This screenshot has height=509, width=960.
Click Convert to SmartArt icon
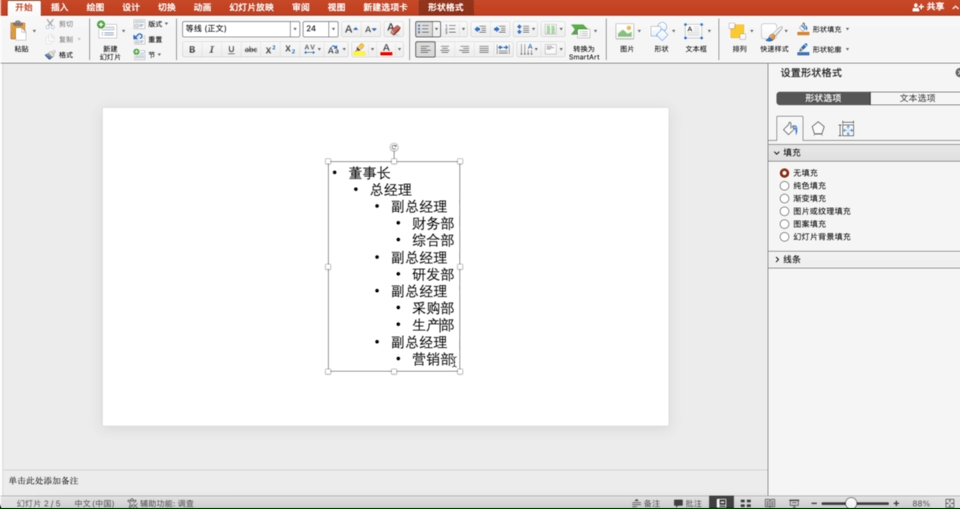click(x=583, y=42)
